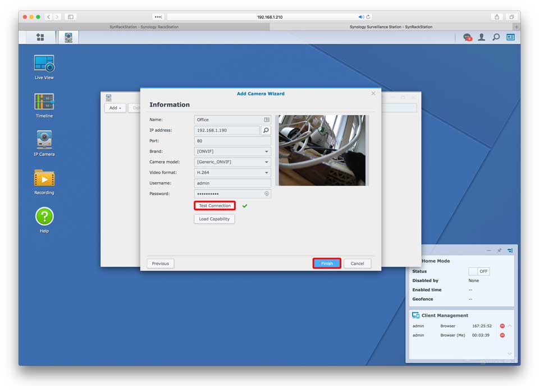This screenshot has width=539, height=392.
Task: Open the Help desktop icon
Action: tap(44, 216)
